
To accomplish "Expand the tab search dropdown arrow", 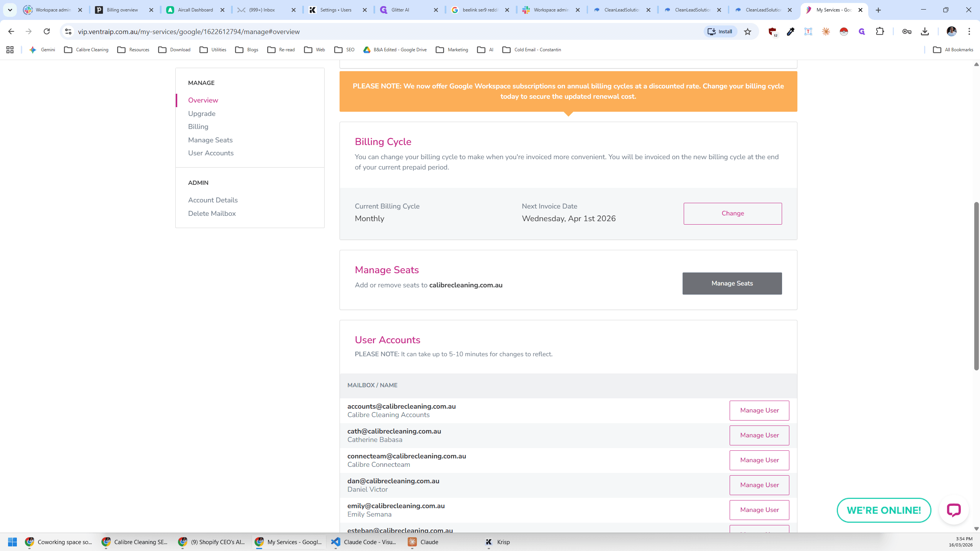I will (10, 10).
